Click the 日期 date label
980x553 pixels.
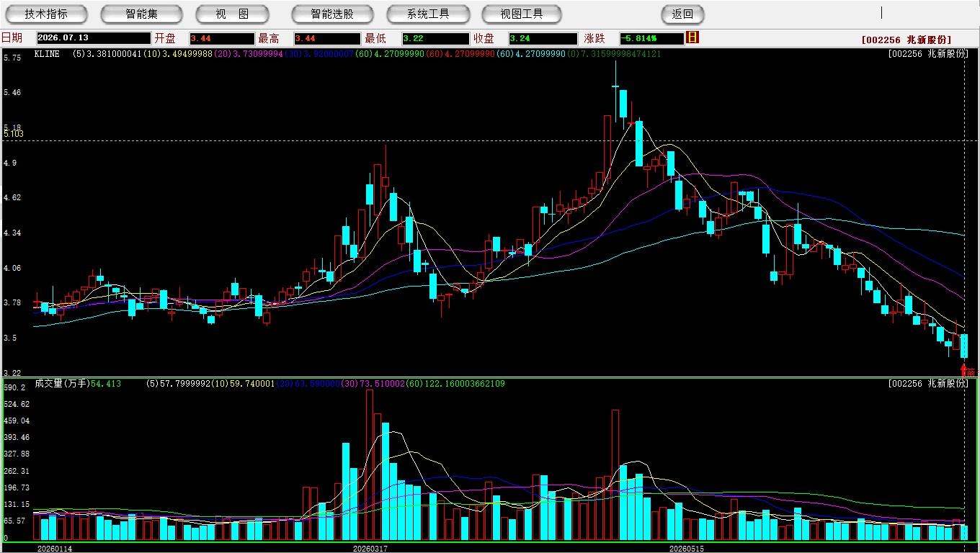click(12, 38)
